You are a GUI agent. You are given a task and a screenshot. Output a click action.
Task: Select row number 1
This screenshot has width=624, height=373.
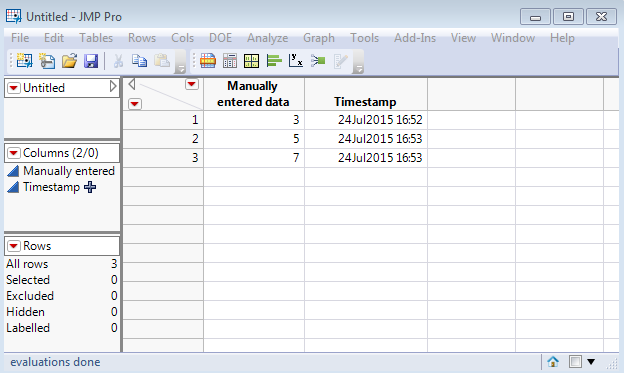(163, 120)
